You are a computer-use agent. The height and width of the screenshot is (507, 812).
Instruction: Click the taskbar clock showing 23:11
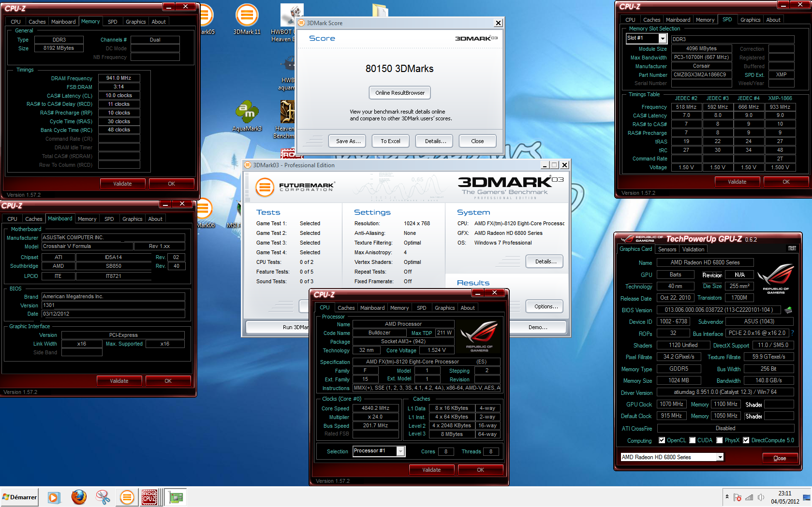click(x=785, y=497)
